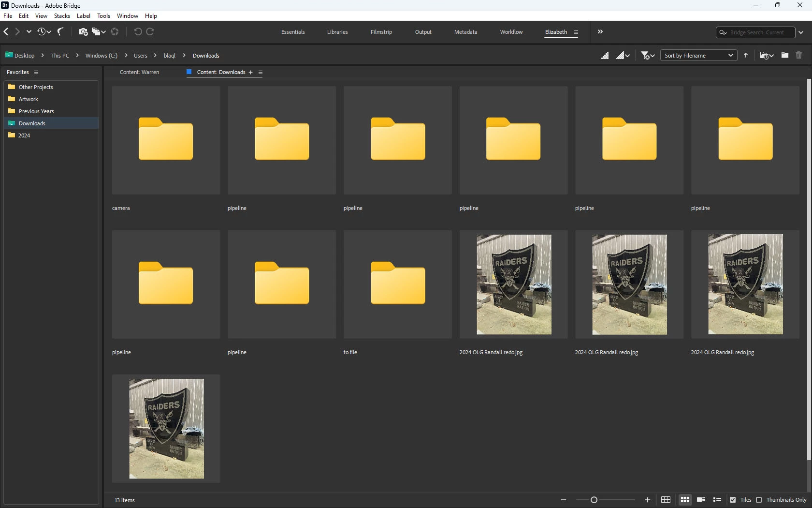Open the File menu
This screenshot has height=508, width=812.
pos(8,16)
